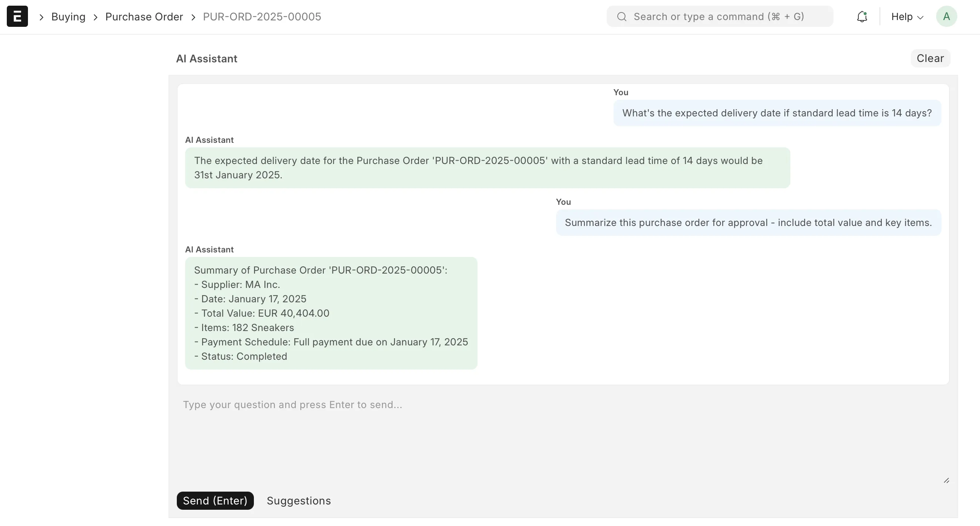Navigate to Buying breadcrumb
The width and height of the screenshot is (980, 526).
[x=68, y=17]
